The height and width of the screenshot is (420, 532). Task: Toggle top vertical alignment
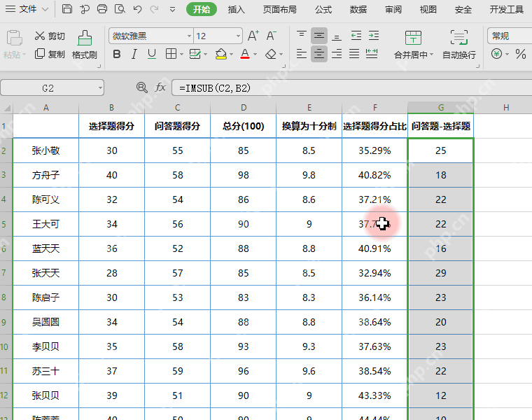click(x=301, y=35)
